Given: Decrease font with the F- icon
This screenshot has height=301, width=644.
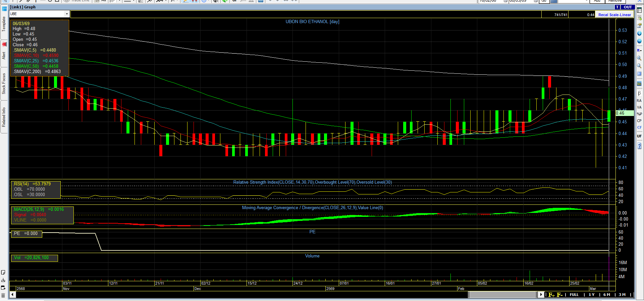Looking at the screenshot, I should [x=559, y=295].
